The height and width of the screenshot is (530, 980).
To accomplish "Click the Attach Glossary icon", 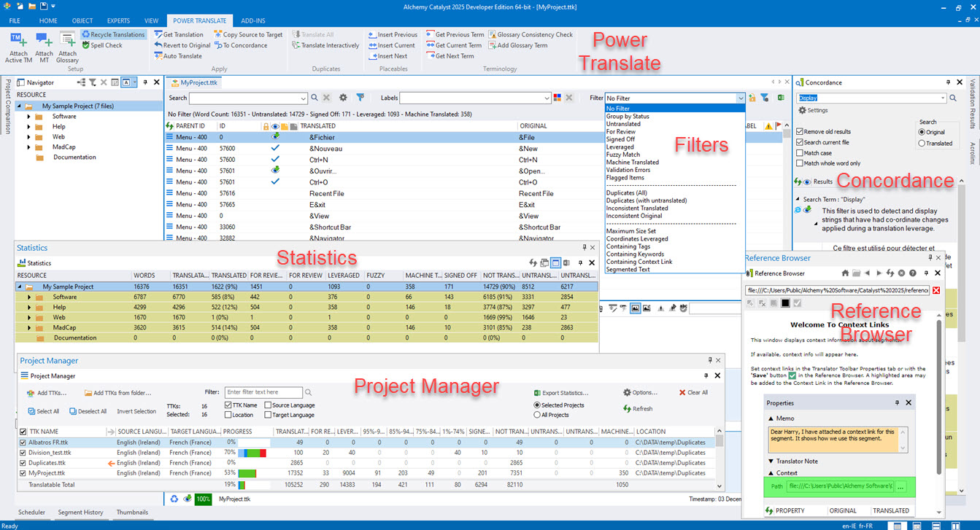I will pyautogui.click(x=67, y=40).
